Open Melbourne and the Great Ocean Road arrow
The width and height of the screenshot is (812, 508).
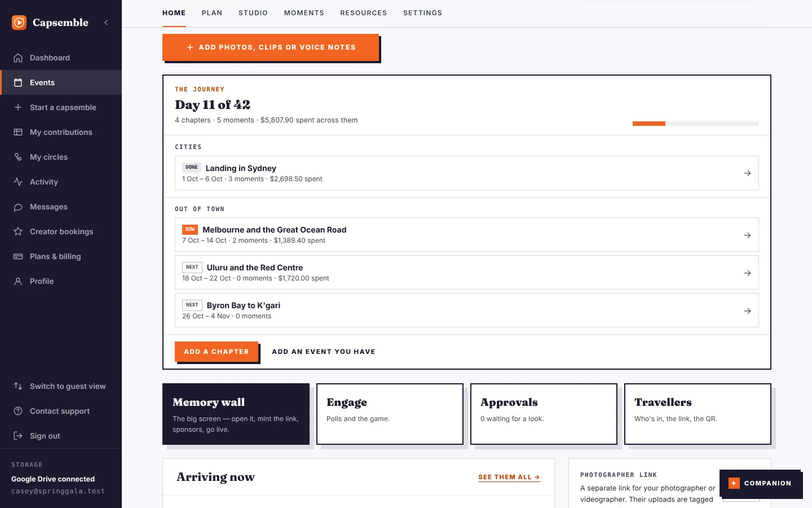point(747,235)
